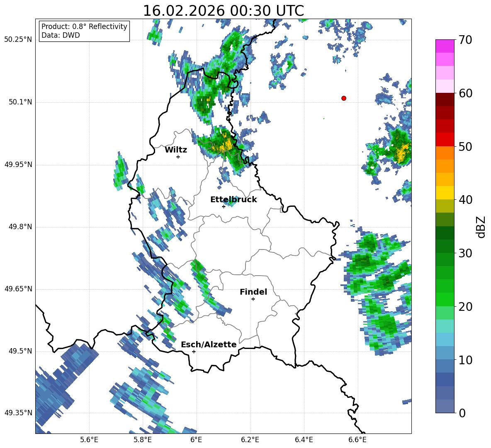Viewport: 491px width, 448px height.
Task: Select the Wiltz city label
Action: [176, 150]
